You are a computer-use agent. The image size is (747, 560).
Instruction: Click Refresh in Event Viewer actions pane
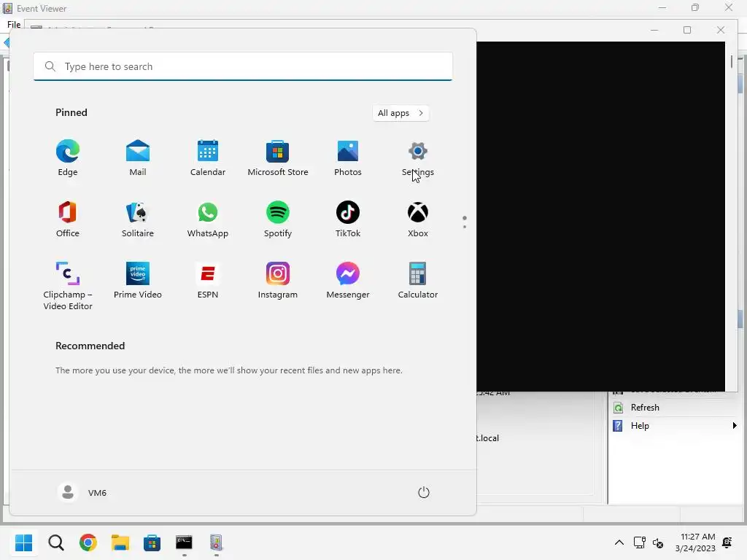645,407
